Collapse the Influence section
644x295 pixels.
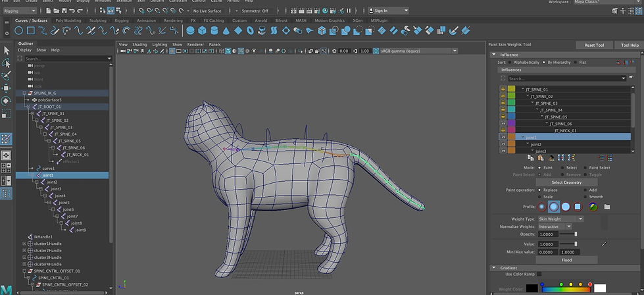[x=493, y=55]
